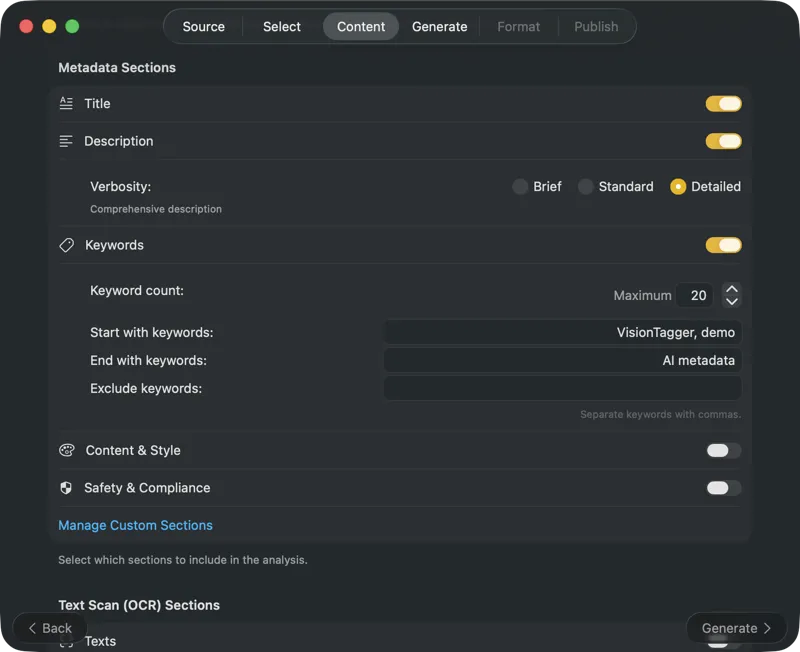The width and height of the screenshot is (800, 652).
Task: Click the Text Scan (OCR) Sections heading
Action: (x=139, y=606)
